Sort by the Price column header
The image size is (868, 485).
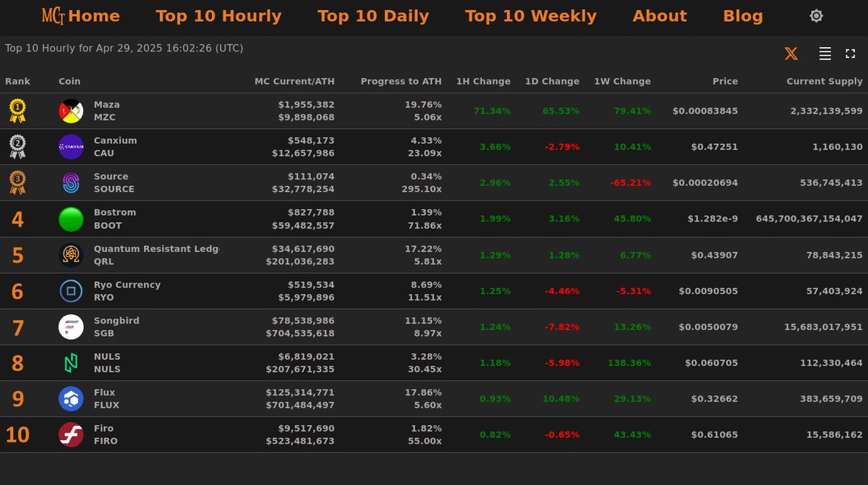(725, 82)
